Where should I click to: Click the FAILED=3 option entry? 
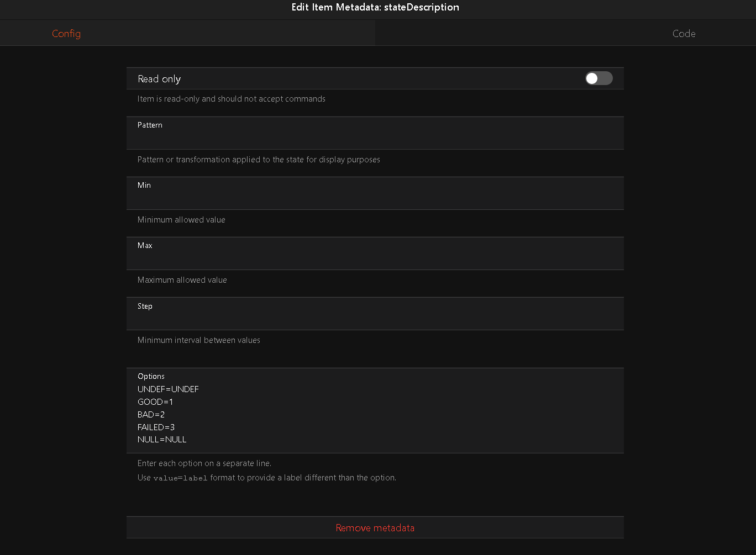[x=156, y=427]
